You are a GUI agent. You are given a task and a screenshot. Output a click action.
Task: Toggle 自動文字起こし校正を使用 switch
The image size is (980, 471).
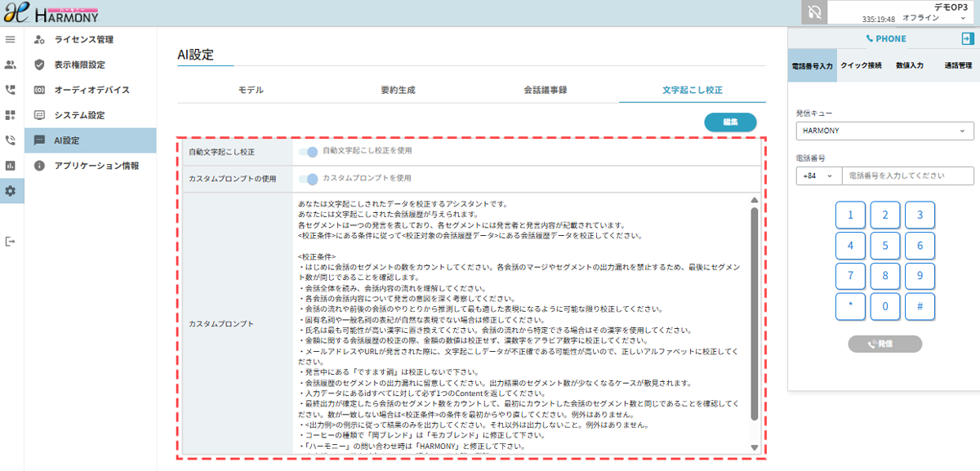pos(308,152)
